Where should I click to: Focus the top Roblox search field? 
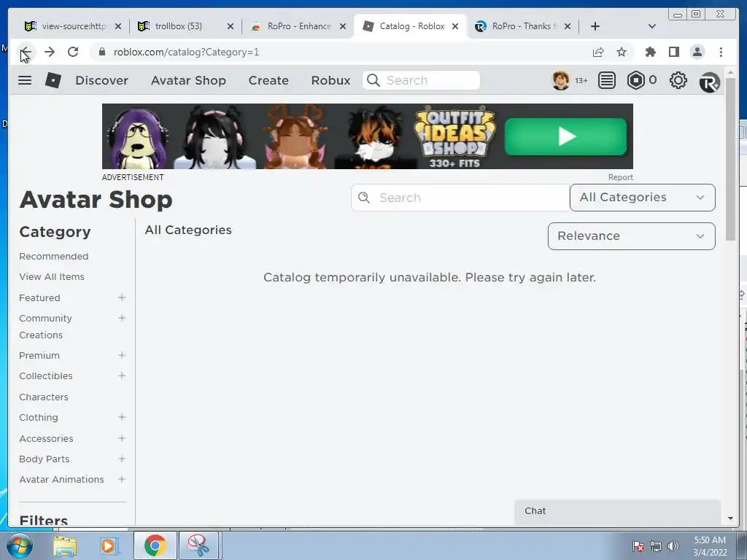421,80
